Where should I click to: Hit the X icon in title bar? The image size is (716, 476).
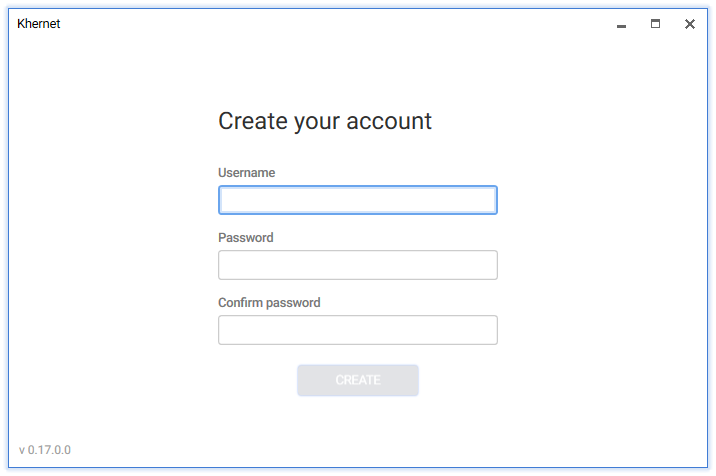[x=690, y=24]
